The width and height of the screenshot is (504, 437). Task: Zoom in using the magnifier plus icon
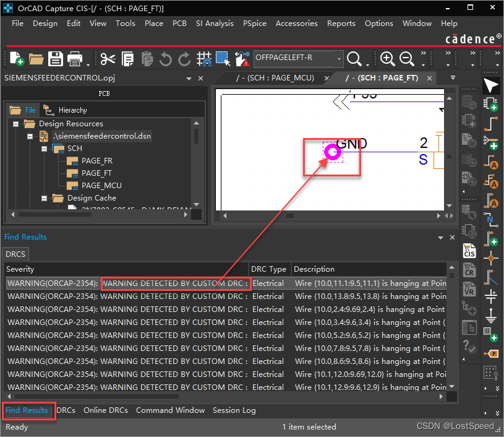(388, 59)
